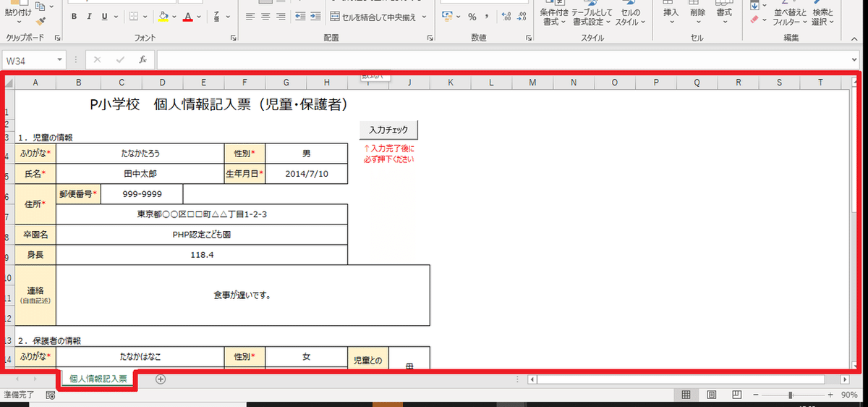Image resolution: width=868 pixels, height=407 pixels.
Task: Add a new sheet with plus icon
Action: tap(161, 379)
